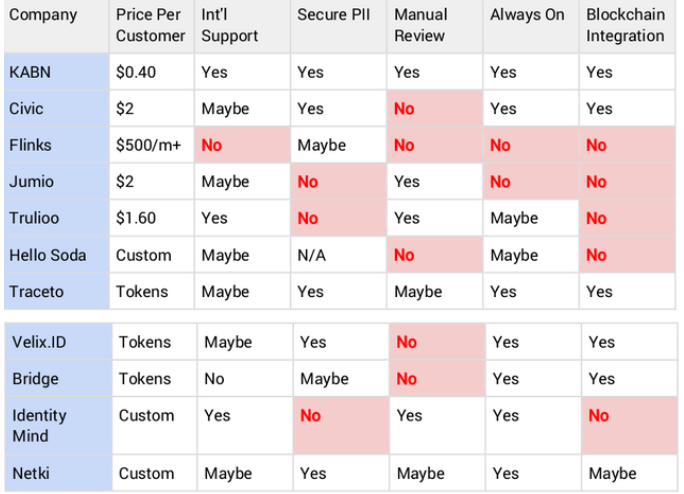Select the Price Per Customer column header

(151, 26)
